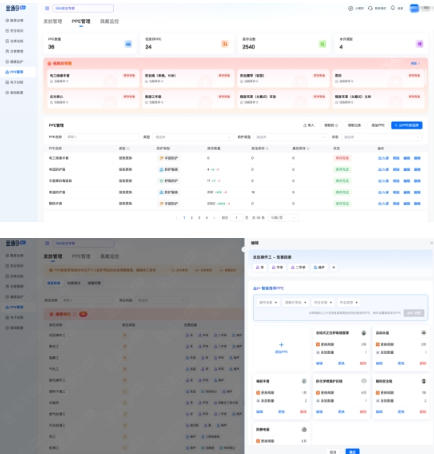Click the blue primary button above PPE table

click(407, 125)
